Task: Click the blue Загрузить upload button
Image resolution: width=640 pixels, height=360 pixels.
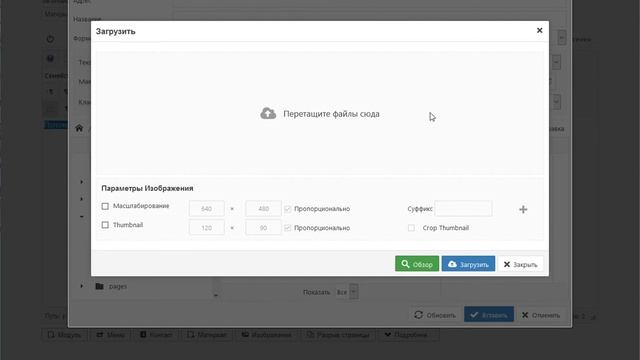Action: pyautogui.click(x=468, y=264)
